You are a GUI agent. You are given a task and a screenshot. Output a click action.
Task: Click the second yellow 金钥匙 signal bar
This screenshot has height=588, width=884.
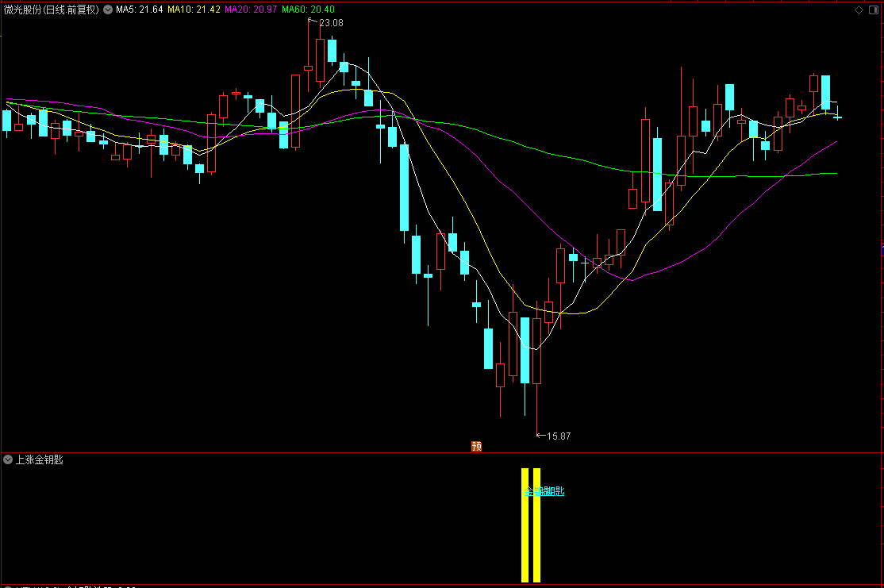pos(536,525)
